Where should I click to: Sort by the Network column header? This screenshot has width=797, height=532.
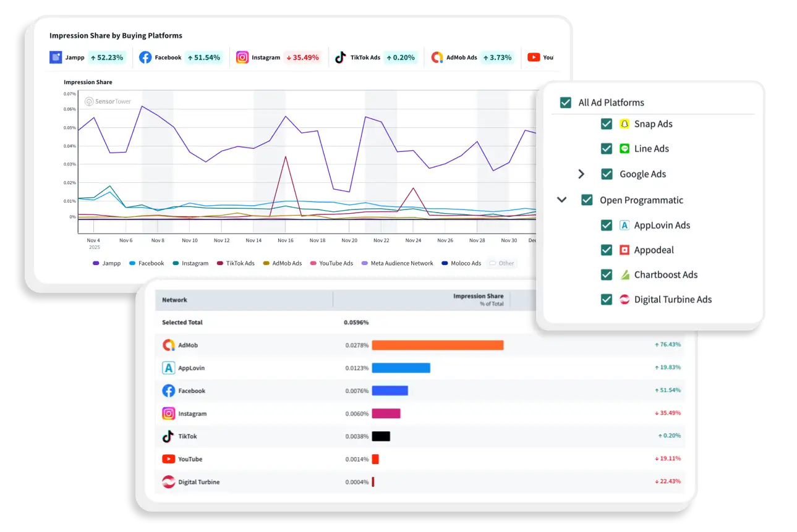pos(174,300)
